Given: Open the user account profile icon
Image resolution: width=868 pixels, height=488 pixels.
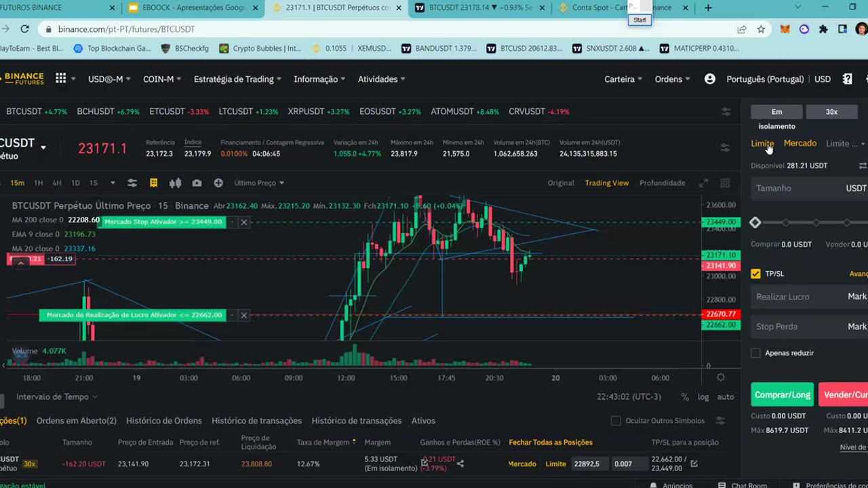Looking at the screenshot, I should [709, 79].
